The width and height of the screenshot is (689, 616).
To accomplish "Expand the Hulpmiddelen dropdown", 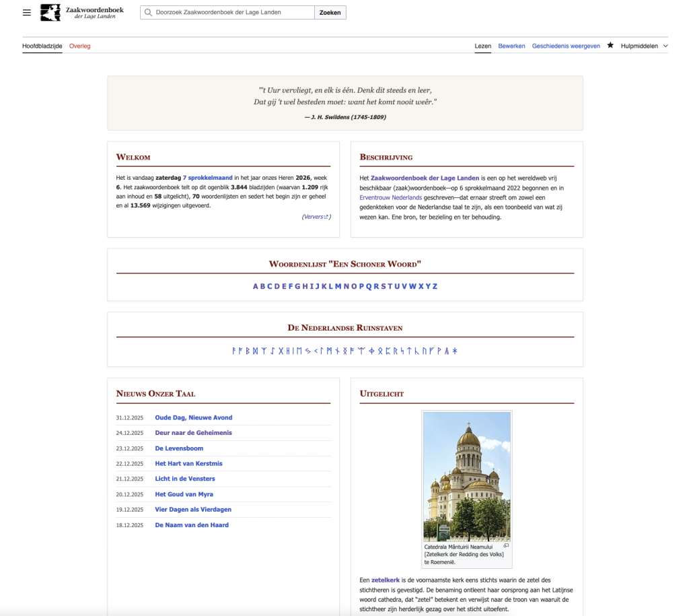I will coord(644,46).
